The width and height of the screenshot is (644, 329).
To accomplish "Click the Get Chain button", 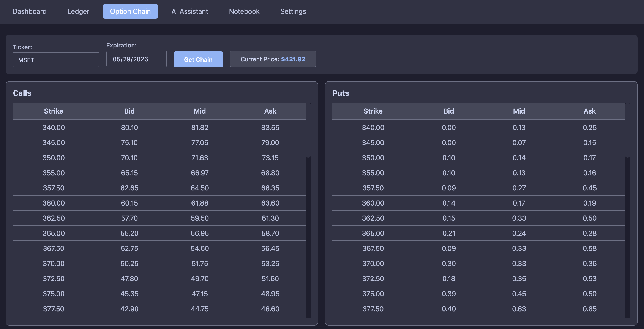I will tap(198, 59).
